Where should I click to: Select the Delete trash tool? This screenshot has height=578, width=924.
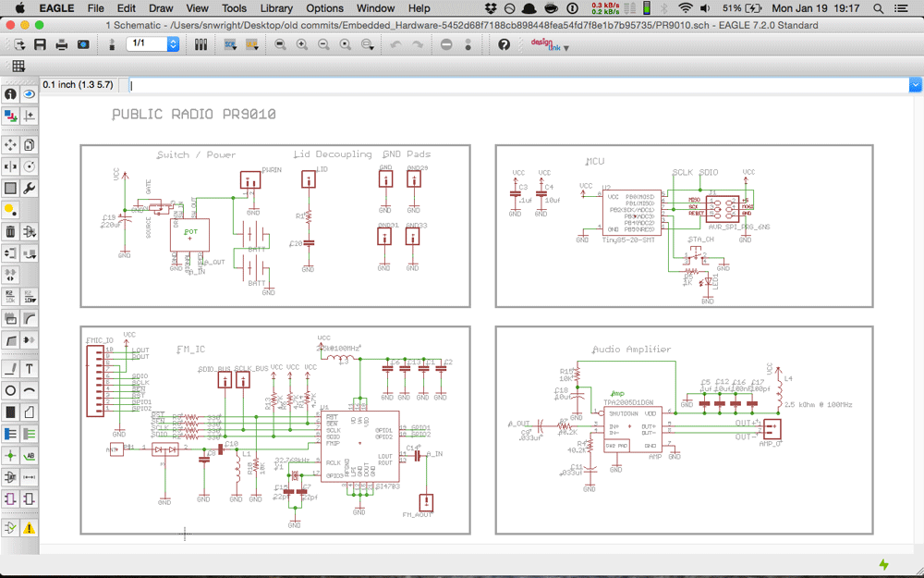click(10, 231)
